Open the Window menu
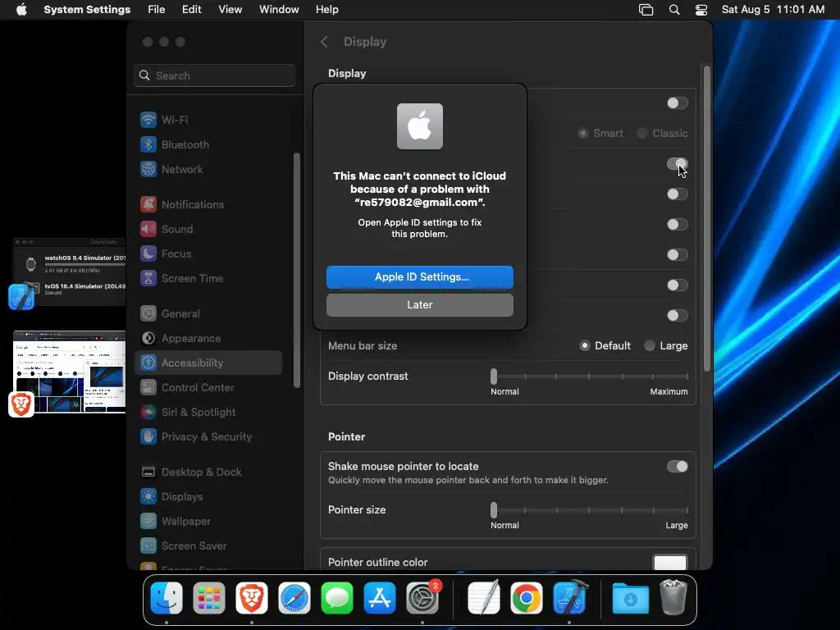The height and width of the screenshot is (630, 840). (279, 10)
